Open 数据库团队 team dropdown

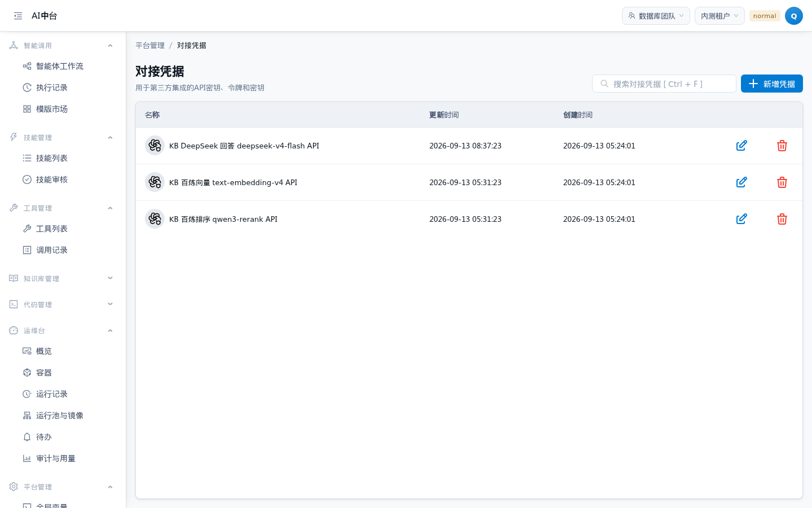click(656, 16)
